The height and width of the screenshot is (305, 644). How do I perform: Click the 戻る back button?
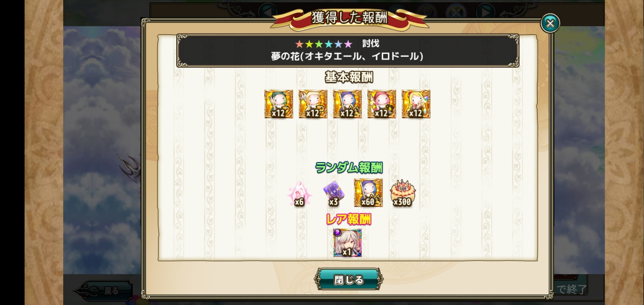coord(104,291)
